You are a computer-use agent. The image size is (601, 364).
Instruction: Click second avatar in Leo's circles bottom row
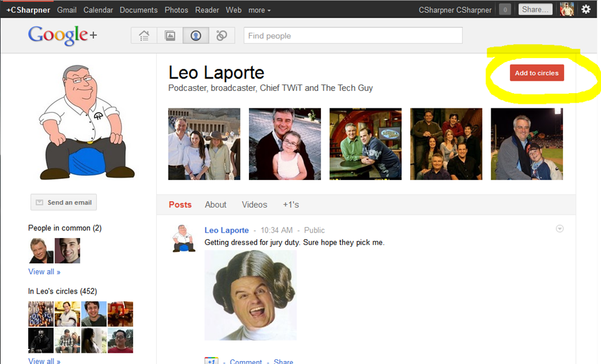pos(67,341)
